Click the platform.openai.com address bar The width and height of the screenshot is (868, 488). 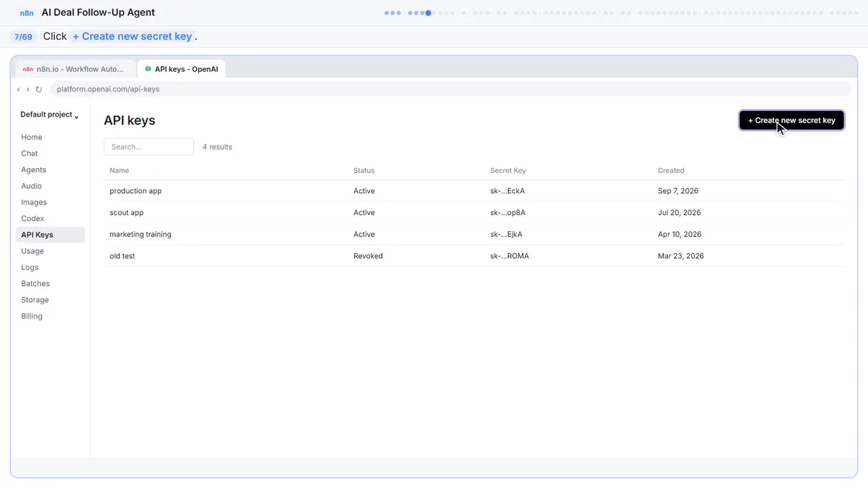(x=450, y=89)
